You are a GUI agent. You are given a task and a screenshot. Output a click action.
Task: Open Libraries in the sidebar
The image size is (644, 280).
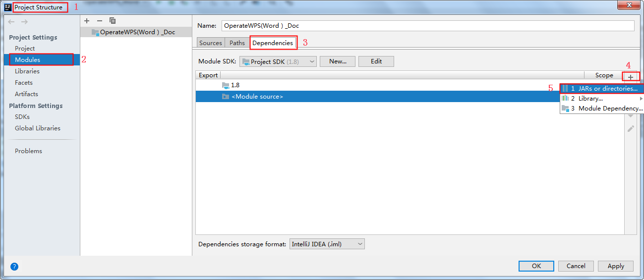(x=27, y=71)
